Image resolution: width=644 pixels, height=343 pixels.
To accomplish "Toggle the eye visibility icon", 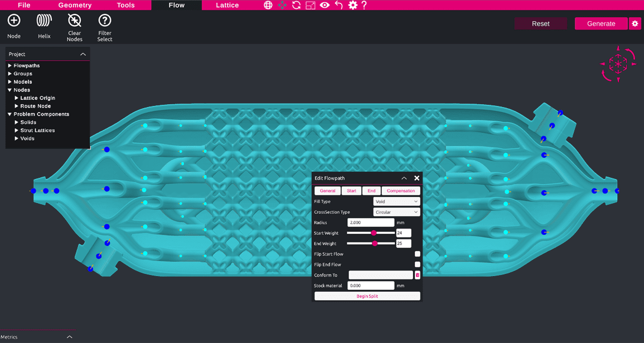I will coord(325,6).
